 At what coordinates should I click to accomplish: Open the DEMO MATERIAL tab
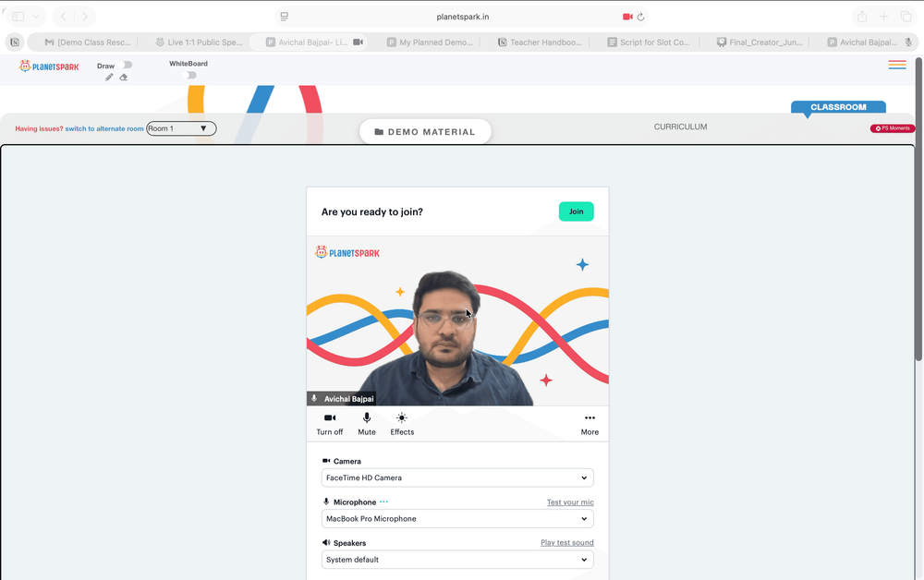tap(425, 132)
